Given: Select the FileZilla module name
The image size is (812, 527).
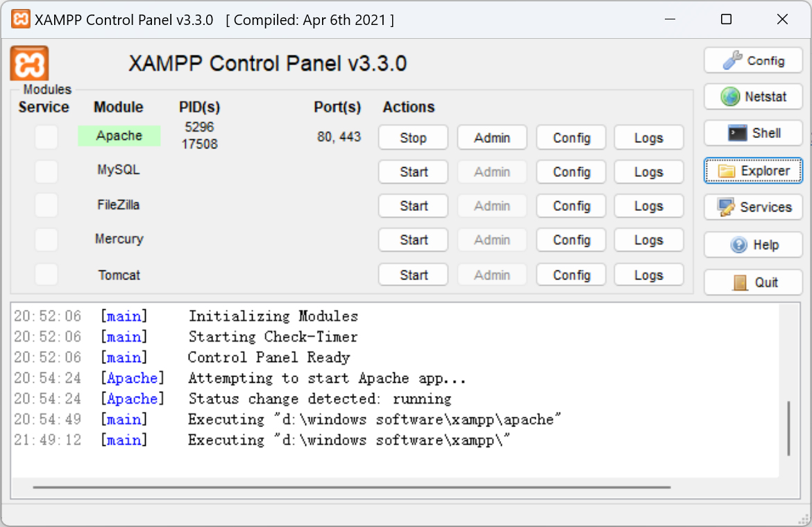Looking at the screenshot, I should click(x=119, y=205).
